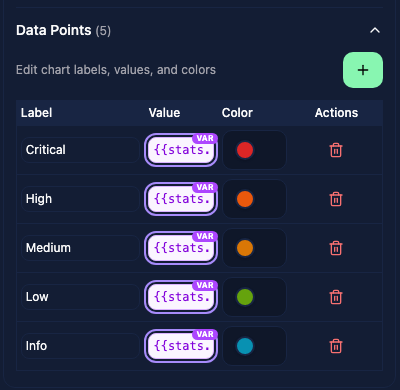The width and height of the screenshot is (400, 390).
Task: Click the Actions column header
Action: click(336, 113)
